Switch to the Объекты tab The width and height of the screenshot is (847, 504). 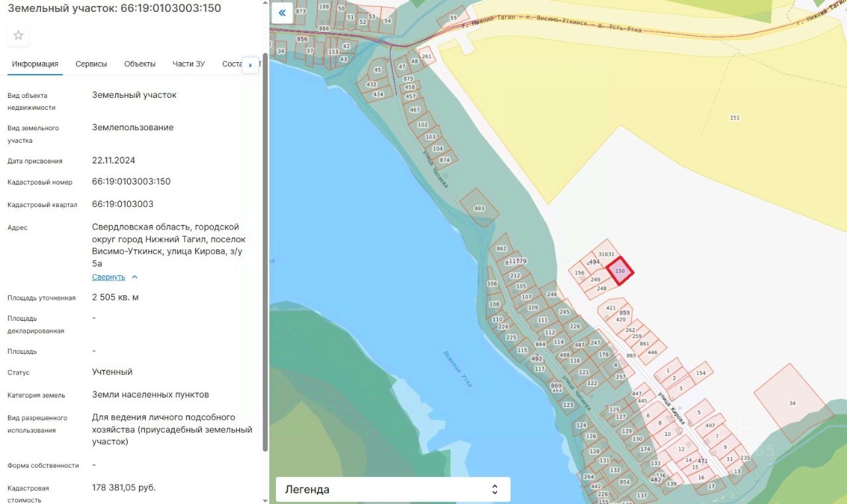[x=140, y=64]
